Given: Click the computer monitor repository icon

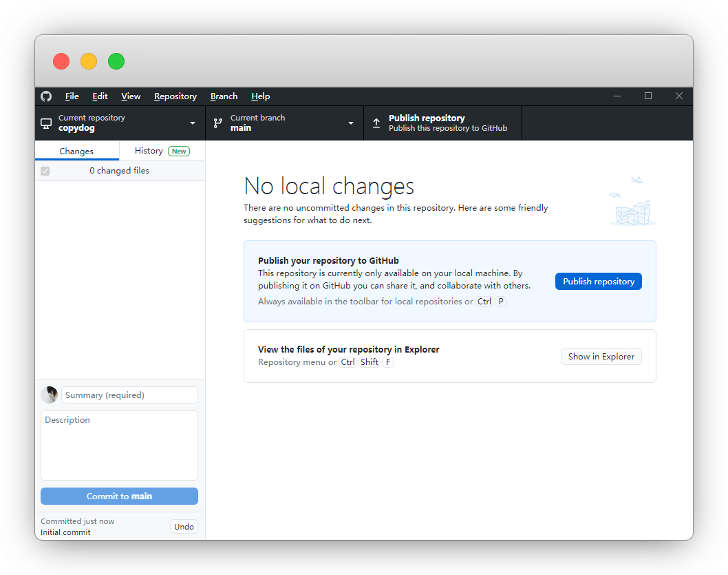Looking at the screenshot, I should pyautogui.click(x=46, y=123).
